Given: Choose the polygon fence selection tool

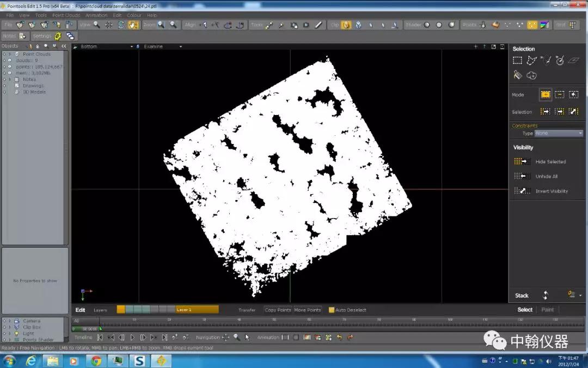Looking at the screenshot, I should tap(532, 61).
